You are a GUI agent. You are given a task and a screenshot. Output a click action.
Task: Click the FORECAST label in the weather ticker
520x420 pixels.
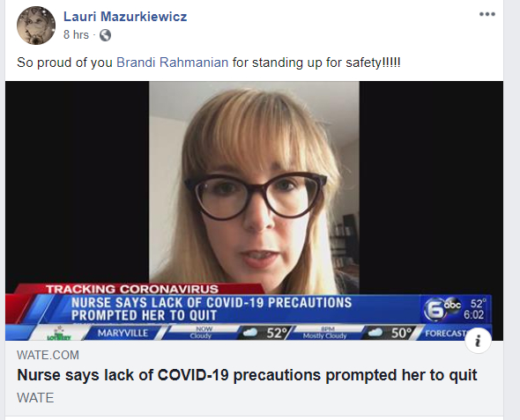[x=446, y=333]
